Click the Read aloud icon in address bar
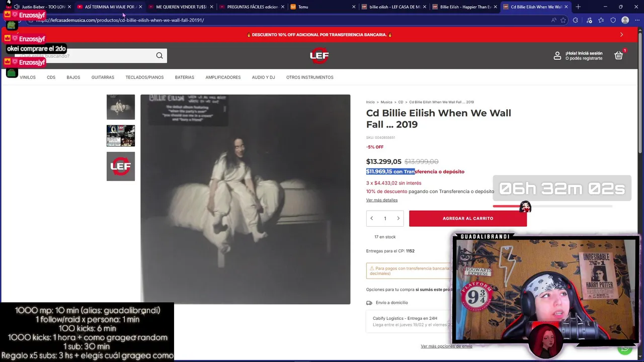Image resolution: width=644 pixels, height=362 pixels. click(x=553, y=20)
